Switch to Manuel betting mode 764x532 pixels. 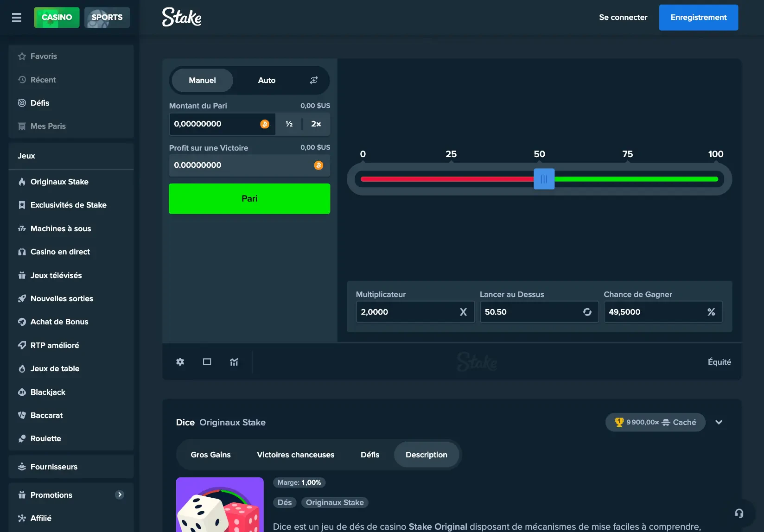202,80
